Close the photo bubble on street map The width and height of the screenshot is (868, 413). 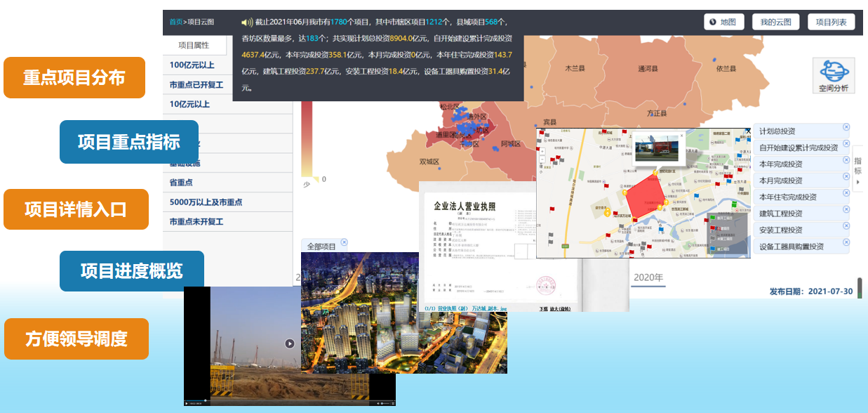click(x=681, y=136)
